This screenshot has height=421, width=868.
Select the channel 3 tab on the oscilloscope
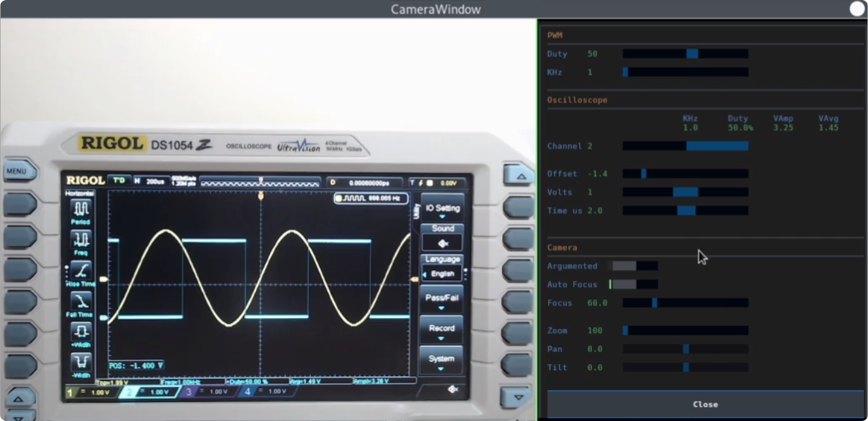pos(208,392)
